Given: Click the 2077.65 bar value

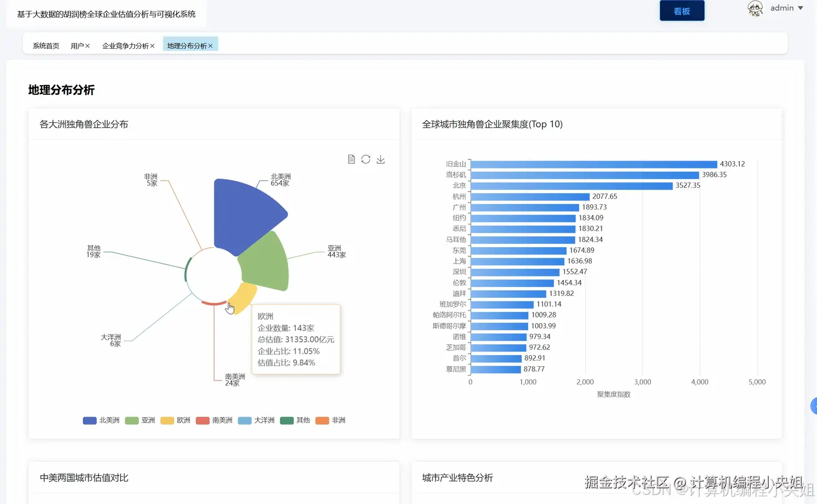Looking at the screenshot, I should point(605,196).
